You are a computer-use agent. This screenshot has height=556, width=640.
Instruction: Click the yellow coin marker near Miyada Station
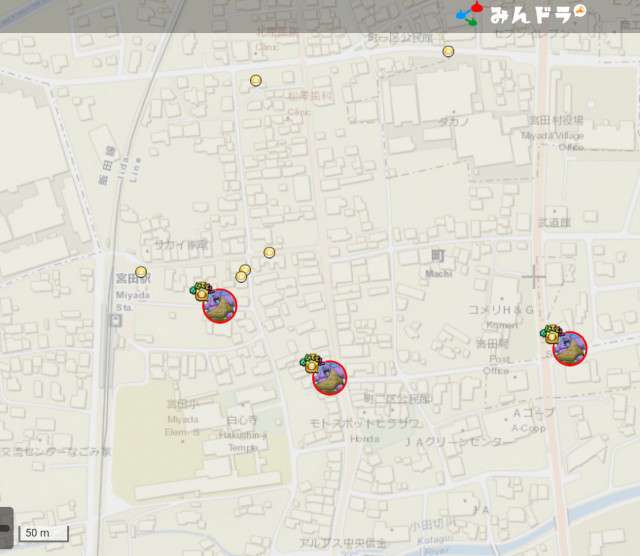[x=141, y=272]
